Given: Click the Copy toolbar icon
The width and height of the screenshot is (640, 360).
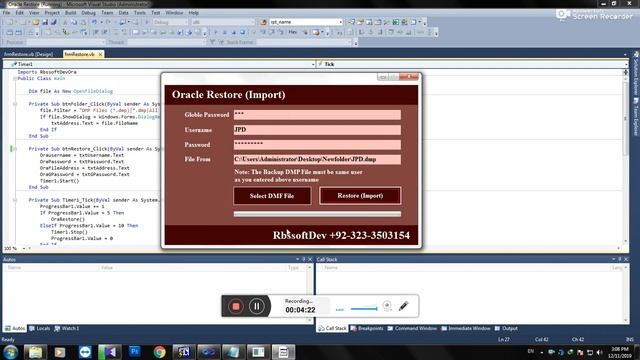Looking at the screenshot, I should click(74, 22).
